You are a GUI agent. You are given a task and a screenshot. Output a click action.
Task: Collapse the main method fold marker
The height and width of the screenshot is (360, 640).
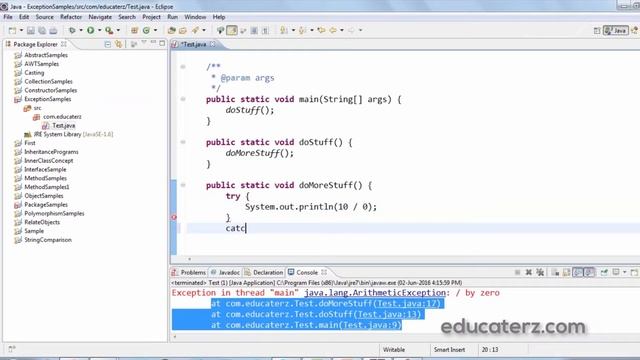click(183, 99)
